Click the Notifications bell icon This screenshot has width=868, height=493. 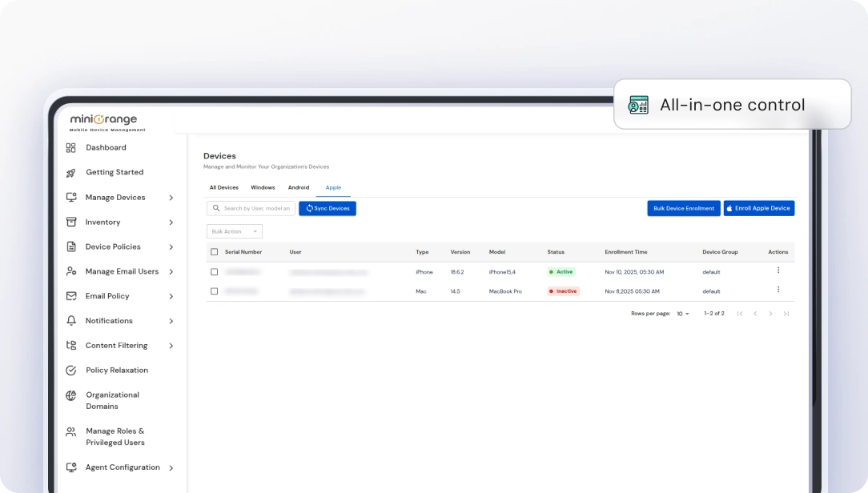70,321
